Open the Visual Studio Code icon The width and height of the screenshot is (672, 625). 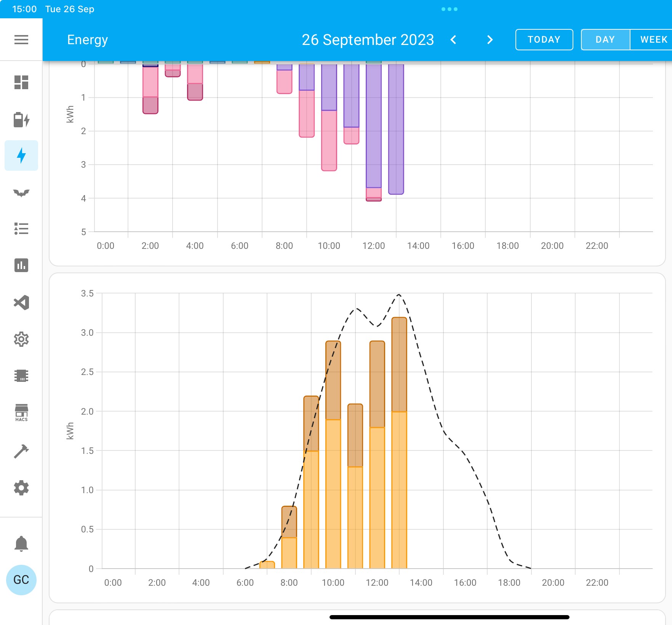tap(21, 303)
